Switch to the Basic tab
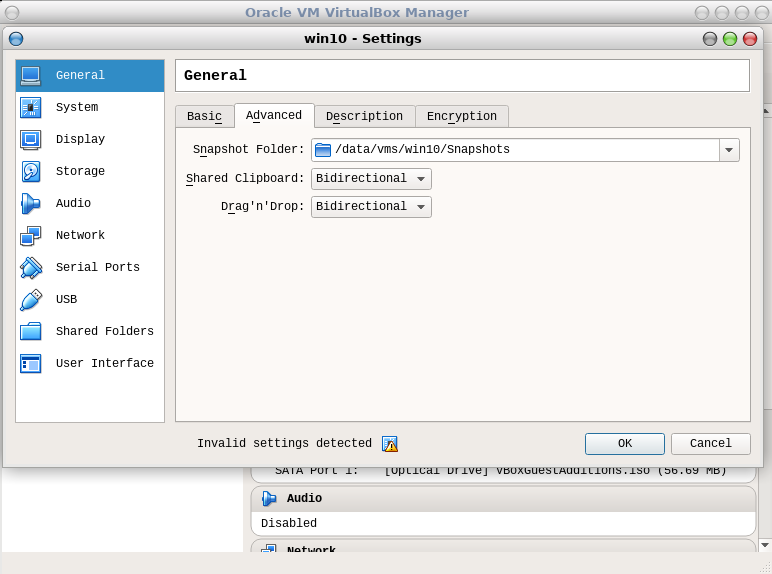 204,116
